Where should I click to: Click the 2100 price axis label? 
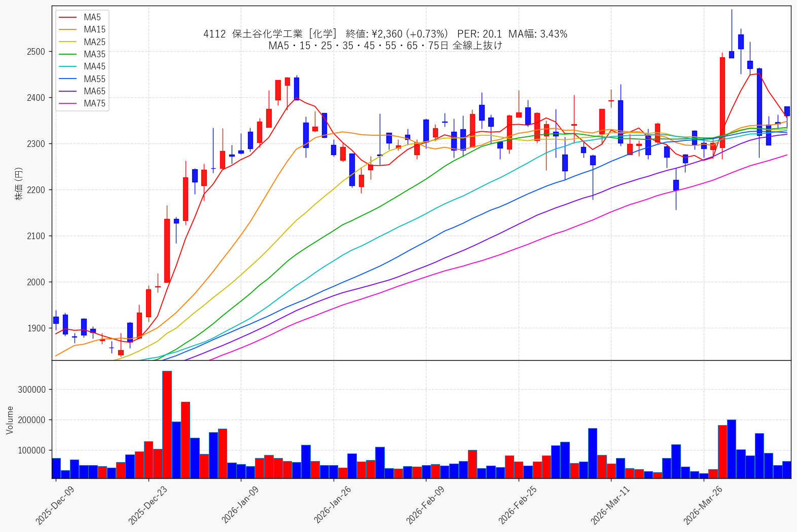36,236
